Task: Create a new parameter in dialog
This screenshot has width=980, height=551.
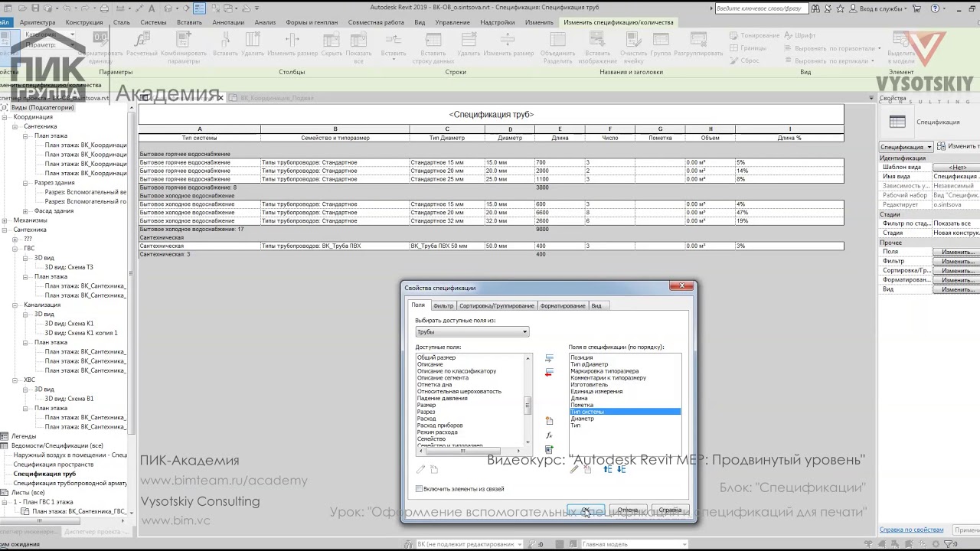Action: pyautogui.click(x=549, y=421)
